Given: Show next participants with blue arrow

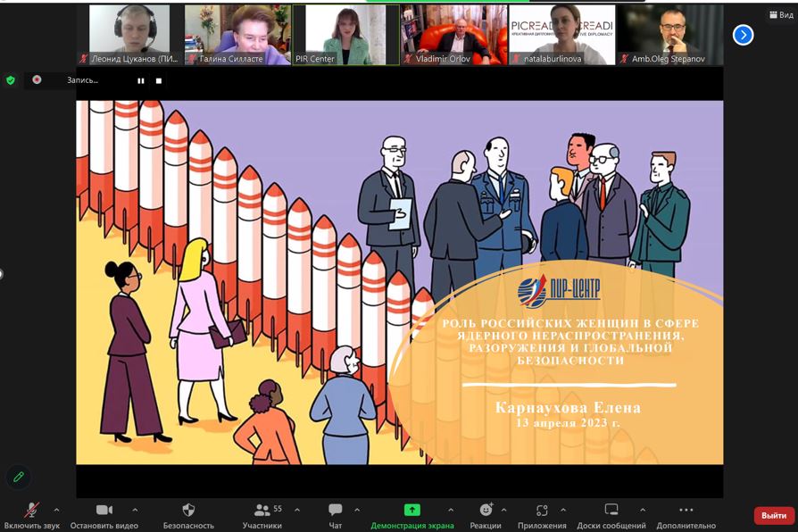Looking at the screenshot, I should 743,35.
